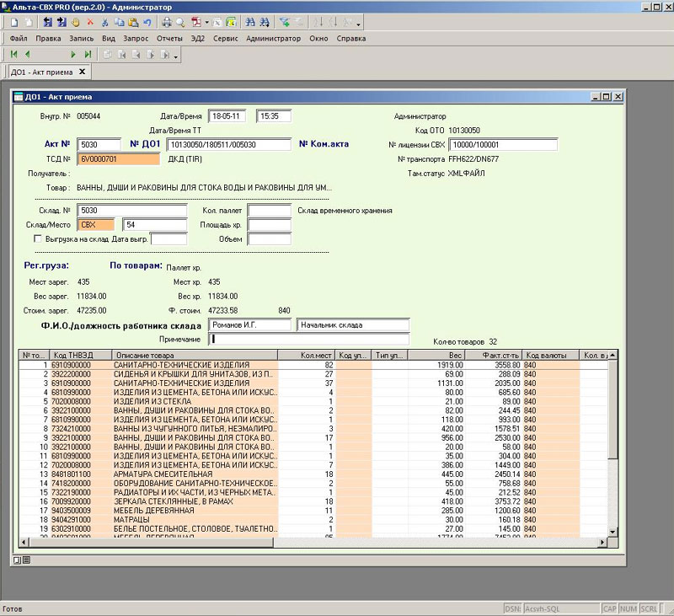Image resolution: width=674 pixels, height=616 pixels.
Task: Click the table horizontal scrollbar right arrow
Action: point(602,542)
